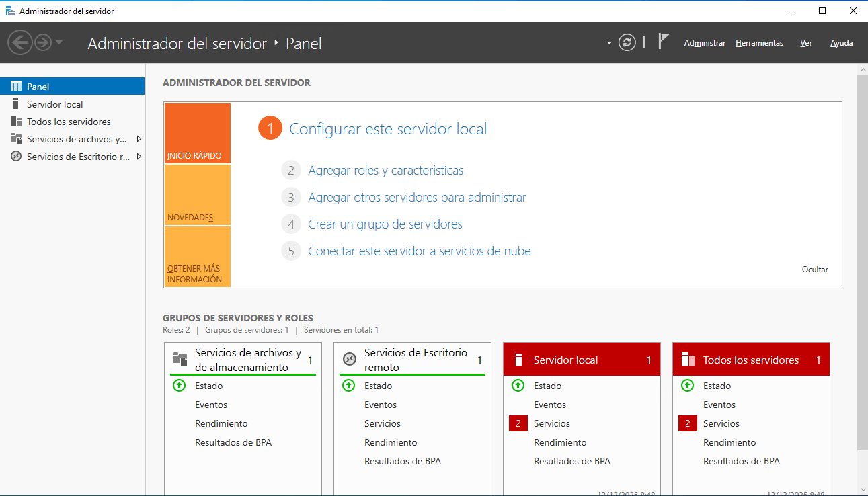
Task: Expand Servicios de archivos sidebar arrow
Action: [139, 139]
